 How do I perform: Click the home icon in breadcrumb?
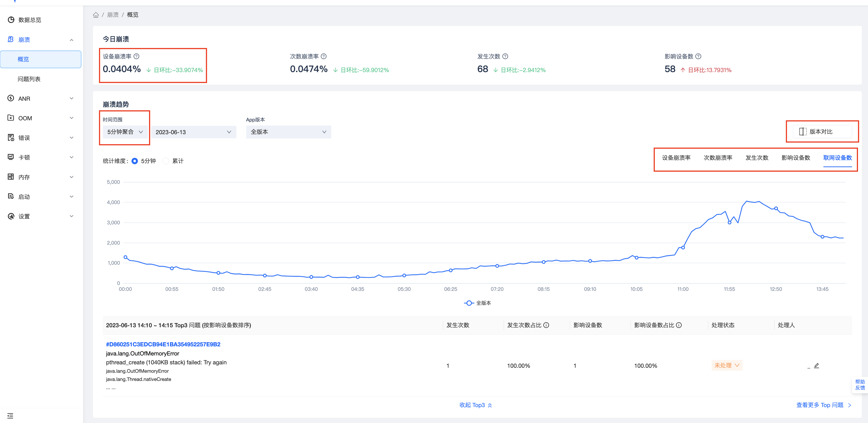[x=96, y=15]
